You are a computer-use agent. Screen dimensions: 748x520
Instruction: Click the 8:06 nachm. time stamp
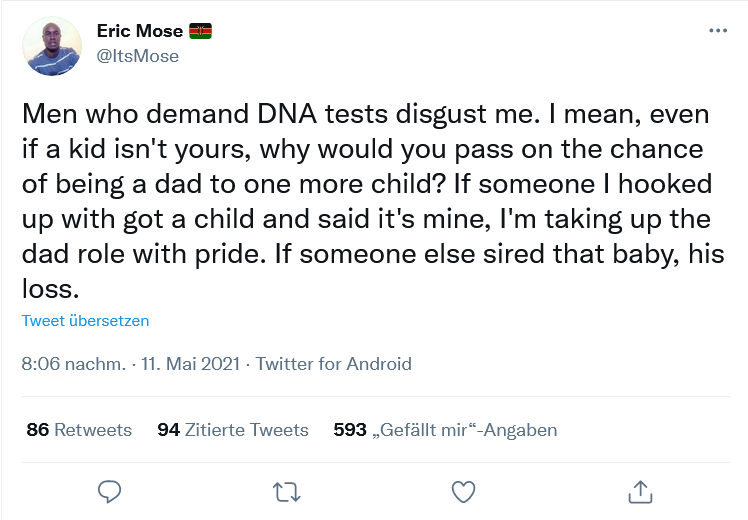tap(74, 364)
